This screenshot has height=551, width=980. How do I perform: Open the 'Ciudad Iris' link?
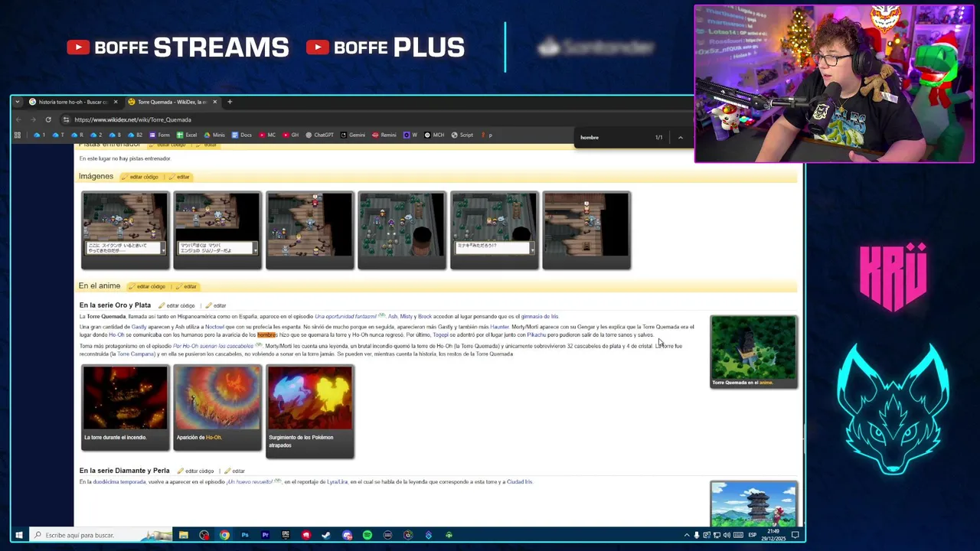519,481
